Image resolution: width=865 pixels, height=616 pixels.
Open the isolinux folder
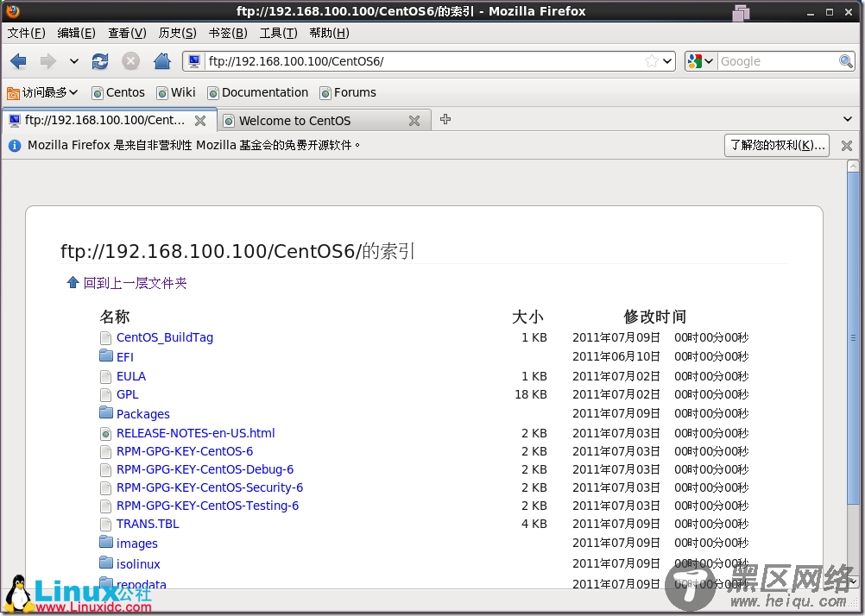click(x=138, y=564)
